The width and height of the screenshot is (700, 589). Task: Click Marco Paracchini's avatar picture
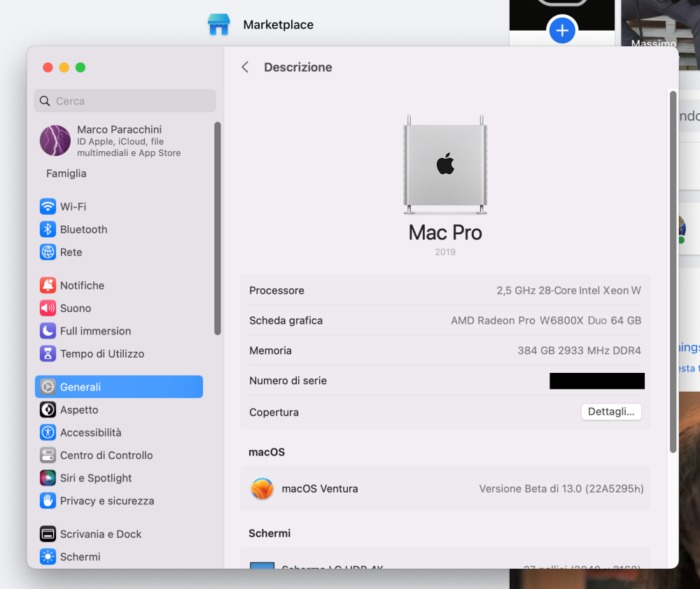click(55, 141)
